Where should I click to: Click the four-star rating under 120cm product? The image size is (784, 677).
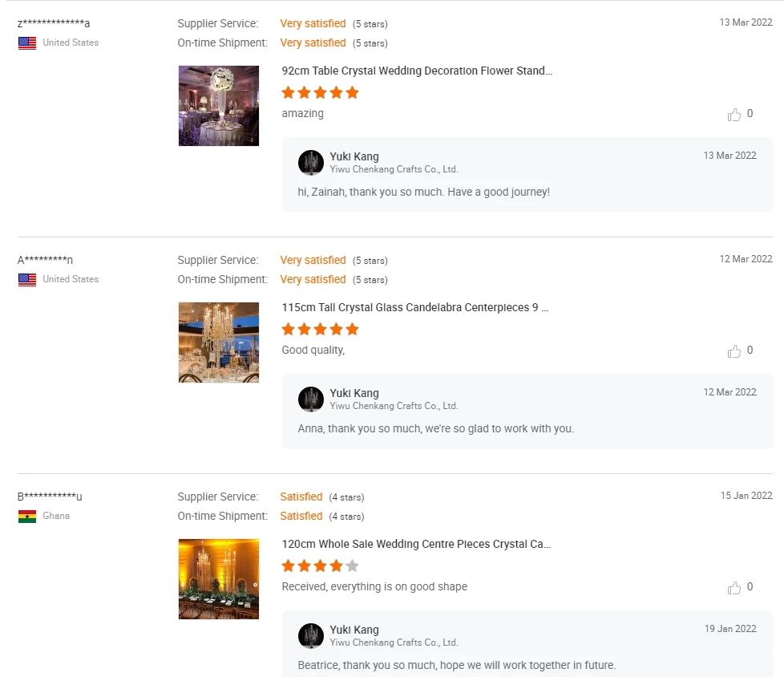(320, 566)
